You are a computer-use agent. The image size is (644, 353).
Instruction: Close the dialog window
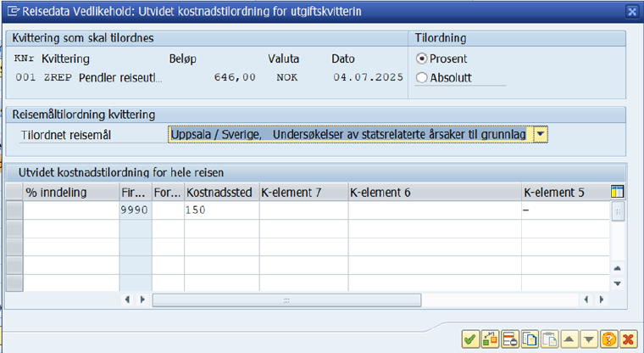[632, 12]
